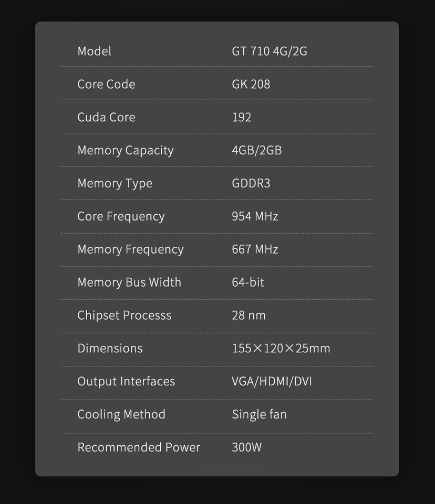Click the Memory Type label
The image size is (435, 504).
115,184
